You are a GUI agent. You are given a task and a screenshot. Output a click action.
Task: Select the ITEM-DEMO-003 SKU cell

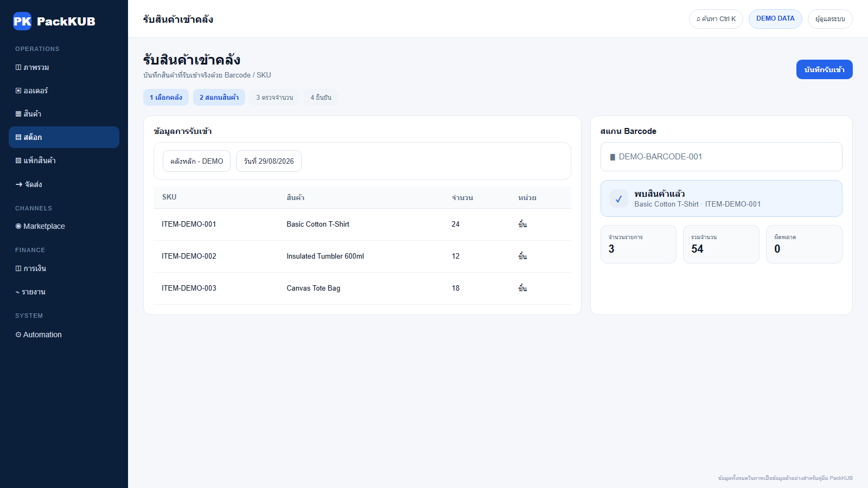click(189, 288)
